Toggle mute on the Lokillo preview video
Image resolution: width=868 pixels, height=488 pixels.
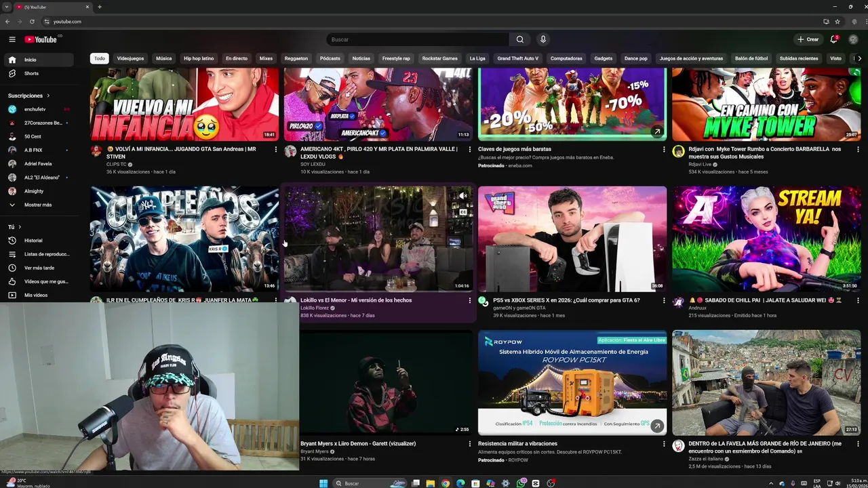tap(462, 196)
